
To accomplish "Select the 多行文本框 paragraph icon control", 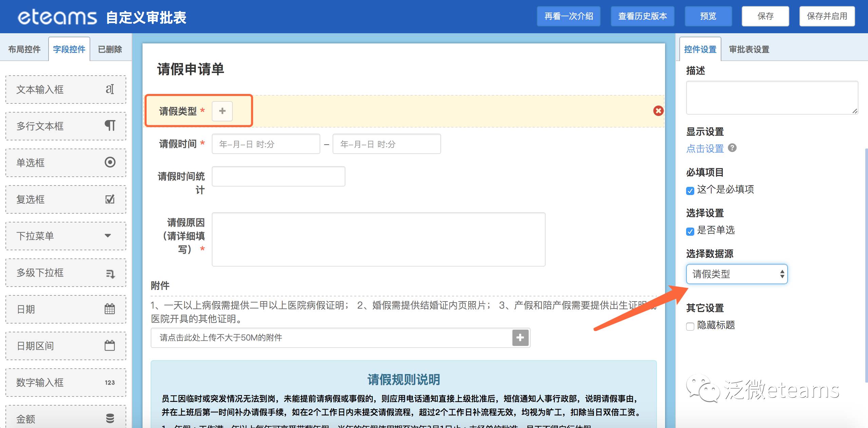I will (110, 125).
